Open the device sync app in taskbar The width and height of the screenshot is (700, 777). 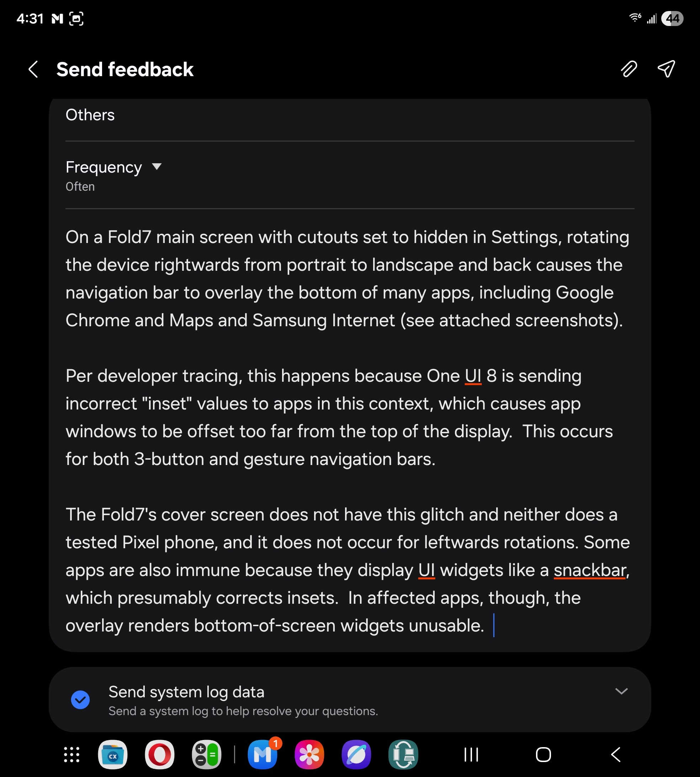(403, 755)
